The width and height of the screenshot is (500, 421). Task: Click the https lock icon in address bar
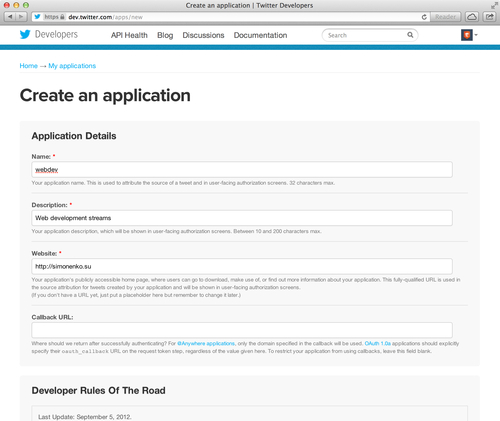[x=62, y=17]
